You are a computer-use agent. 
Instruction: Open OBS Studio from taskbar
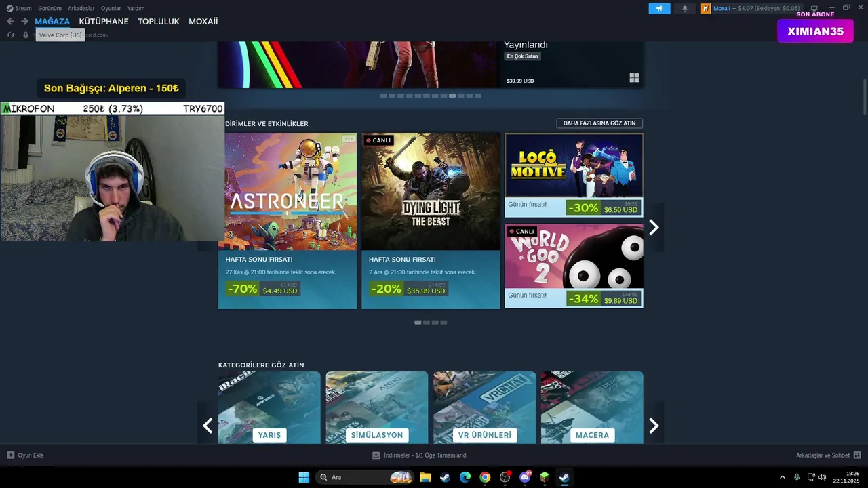[505, 477]
